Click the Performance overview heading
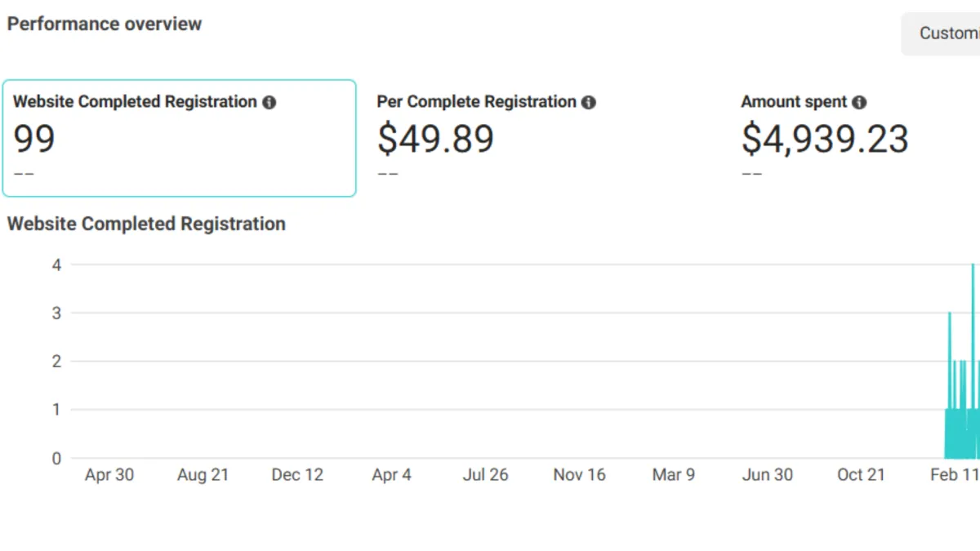 (x=105, y=24)
